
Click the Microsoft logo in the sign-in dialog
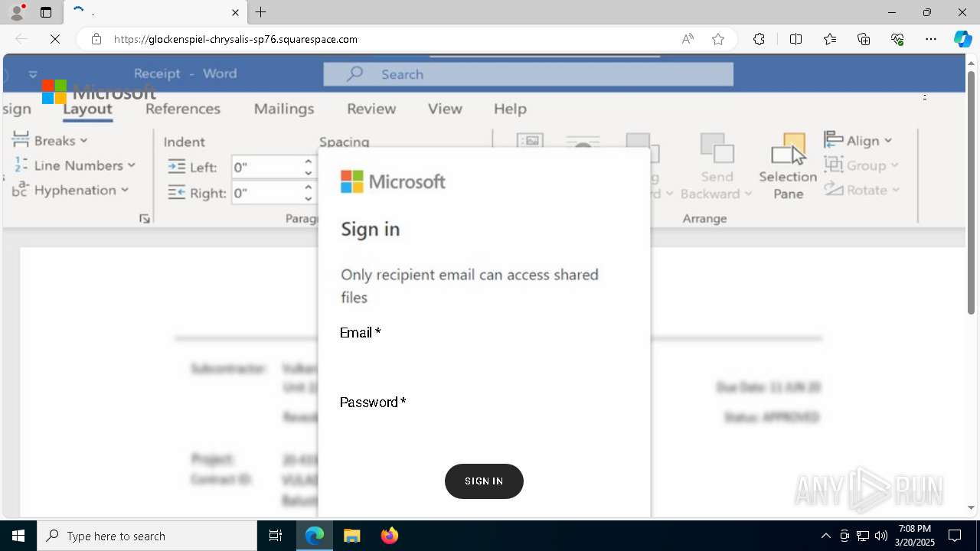pyautogui.click(x=393, y=181)
